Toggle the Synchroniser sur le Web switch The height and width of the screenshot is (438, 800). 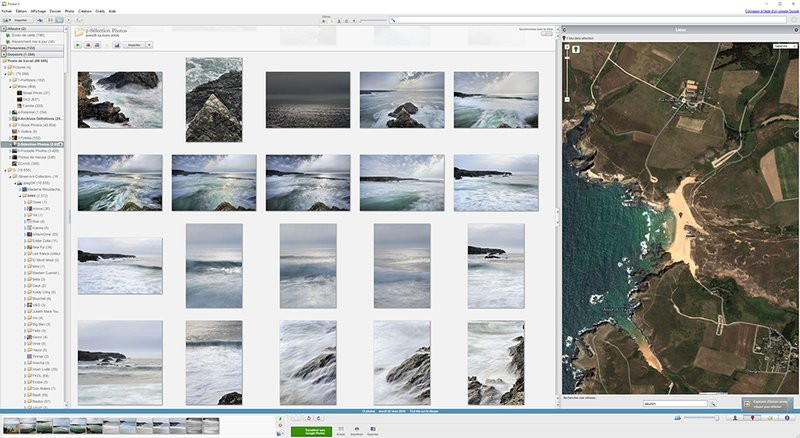pos(546,34)
